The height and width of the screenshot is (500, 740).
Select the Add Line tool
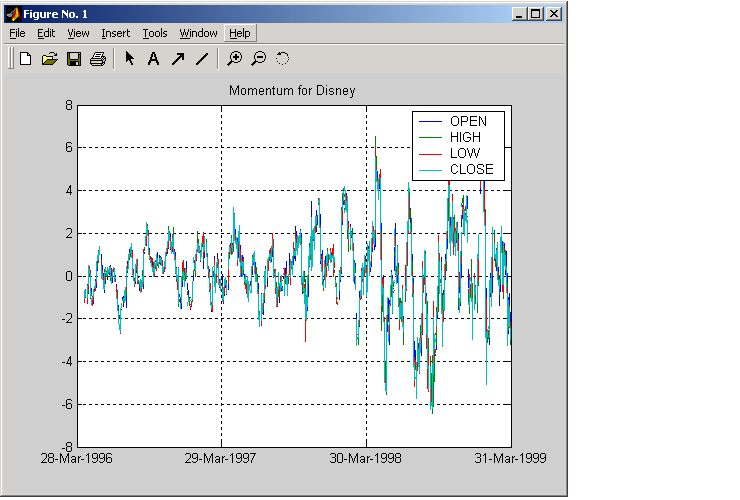point(202,59)
